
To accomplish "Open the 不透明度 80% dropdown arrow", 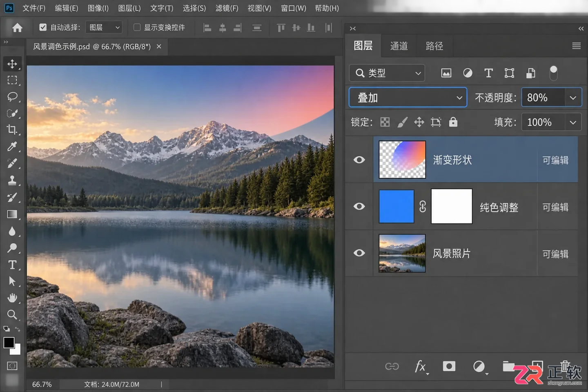I will 573,98.
